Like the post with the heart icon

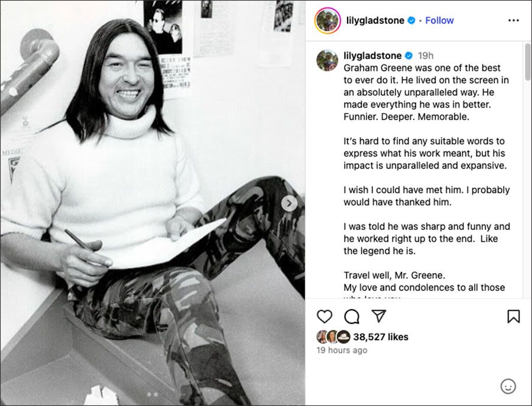pyautogui.click(x=325, y=317)
